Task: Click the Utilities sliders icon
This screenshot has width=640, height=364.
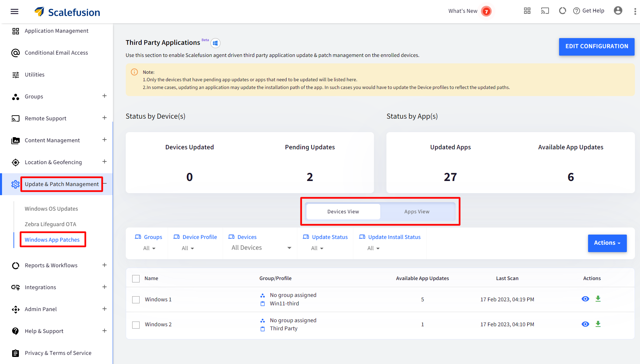Action: [x=16, y=75]
